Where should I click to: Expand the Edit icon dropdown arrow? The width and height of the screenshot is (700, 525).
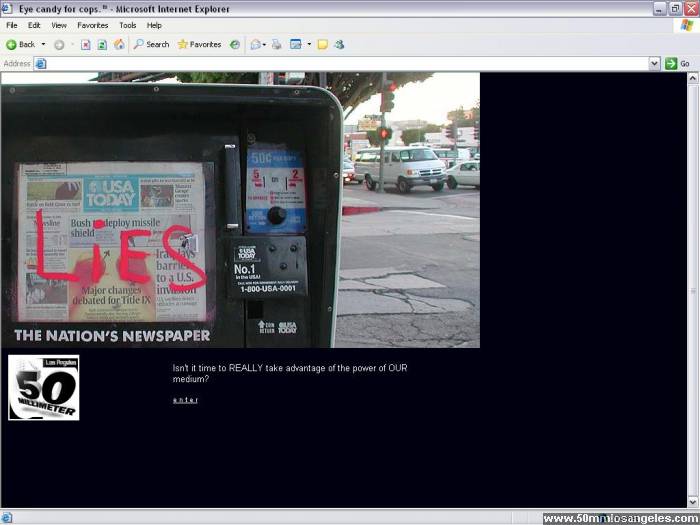(x=309, y=45)
